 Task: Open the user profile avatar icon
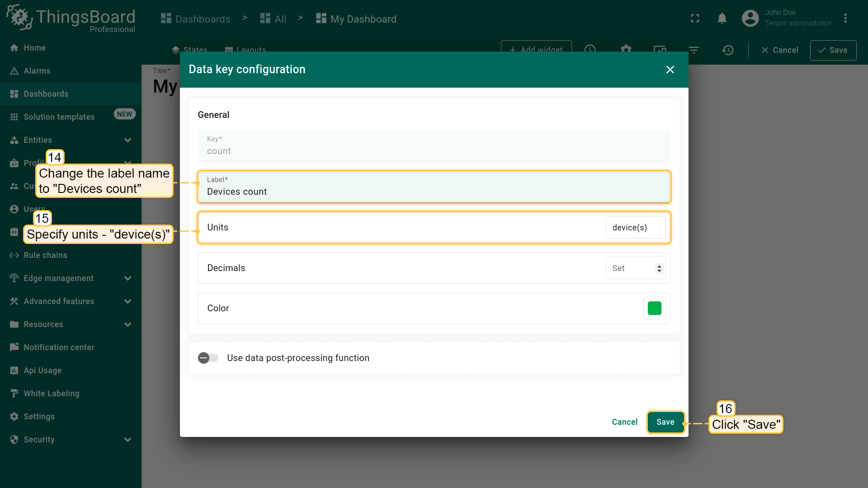pyautogui.click(x=750, y=19)
